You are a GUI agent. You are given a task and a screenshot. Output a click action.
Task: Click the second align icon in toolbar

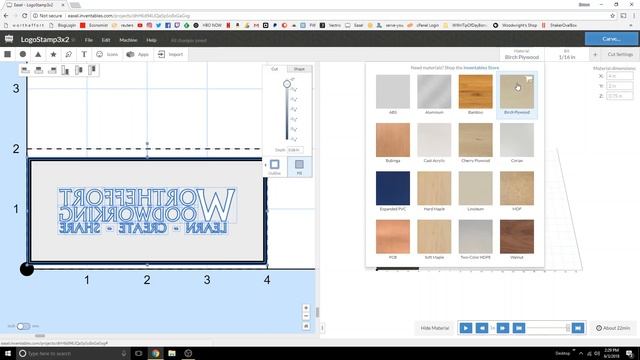click(39, 70)
